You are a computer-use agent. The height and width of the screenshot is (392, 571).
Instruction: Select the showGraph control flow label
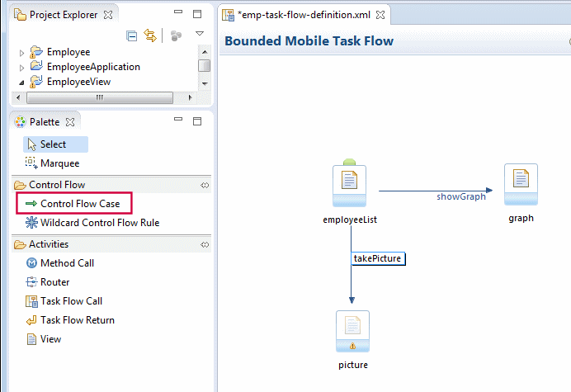click(461, 196)
